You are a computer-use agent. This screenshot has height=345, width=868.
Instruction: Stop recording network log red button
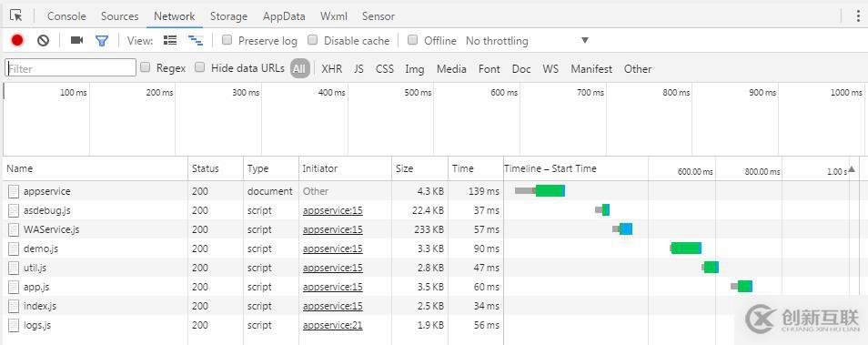[x=17, y=40]
